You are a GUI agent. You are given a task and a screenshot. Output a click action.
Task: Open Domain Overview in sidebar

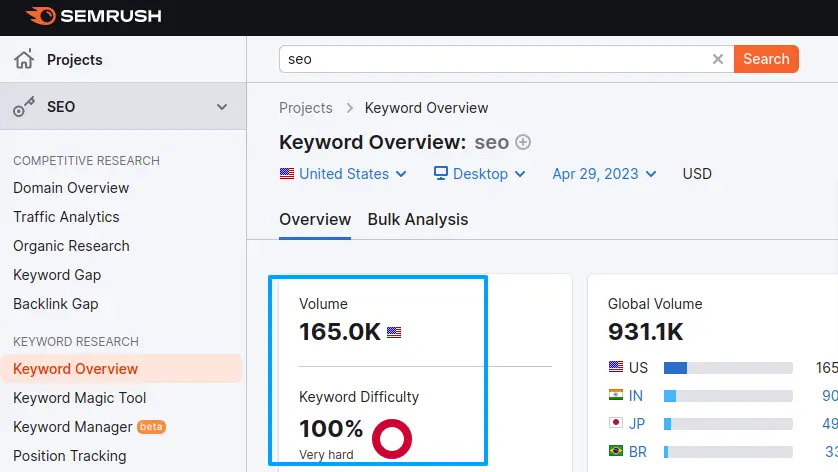coord(71,188)
